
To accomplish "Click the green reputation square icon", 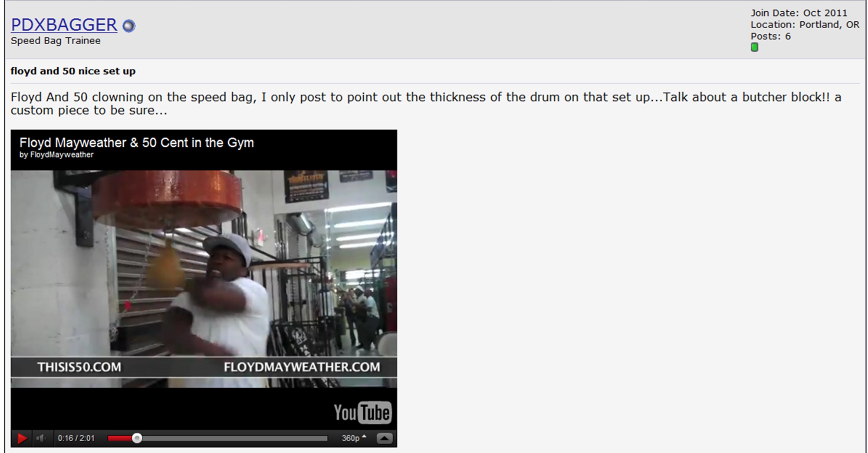I will 754,47.
